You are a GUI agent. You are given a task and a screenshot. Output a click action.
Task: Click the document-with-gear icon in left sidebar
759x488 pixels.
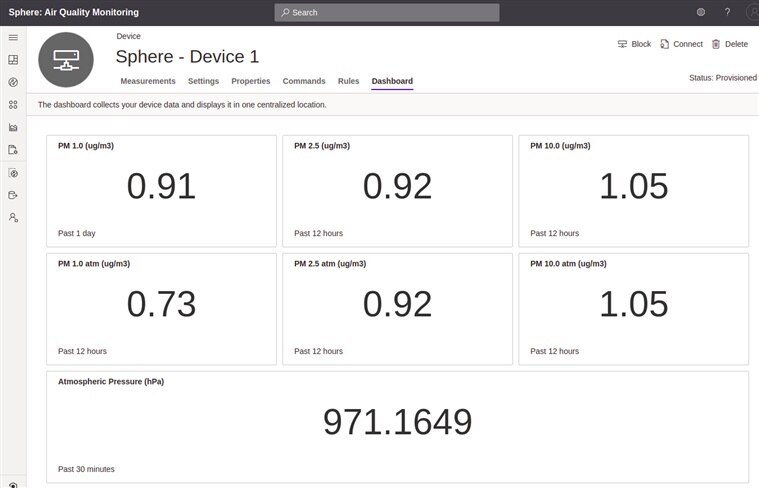13,150
